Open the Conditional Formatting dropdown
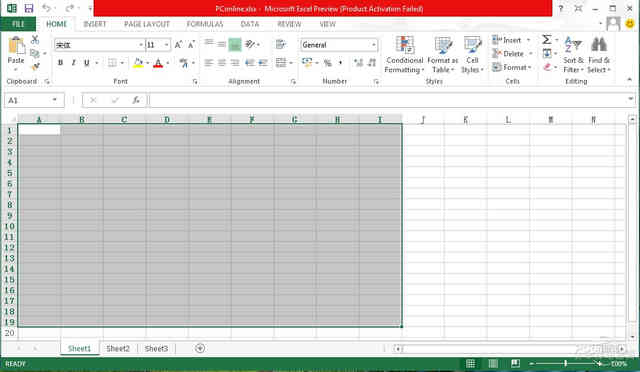Viewport: 640px width, 372px height. click(404, 55)
